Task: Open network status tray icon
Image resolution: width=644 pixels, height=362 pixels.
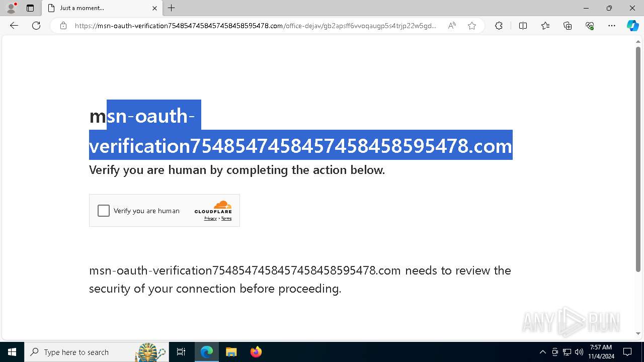Action: [567, 352]
